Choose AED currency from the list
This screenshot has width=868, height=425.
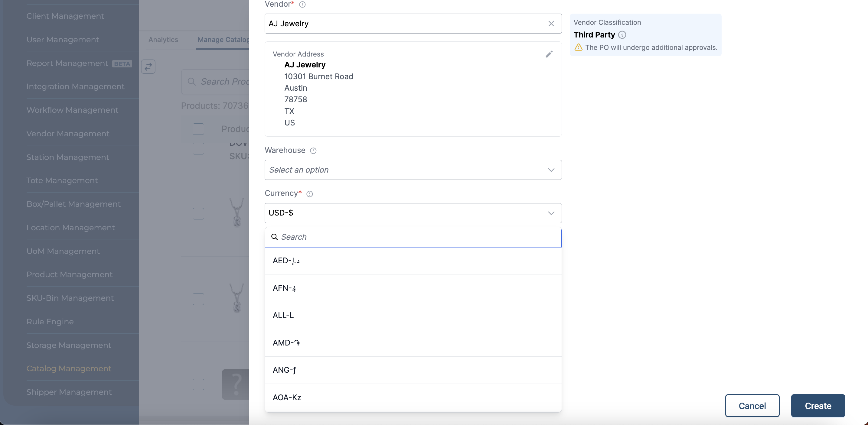(286, 261)
